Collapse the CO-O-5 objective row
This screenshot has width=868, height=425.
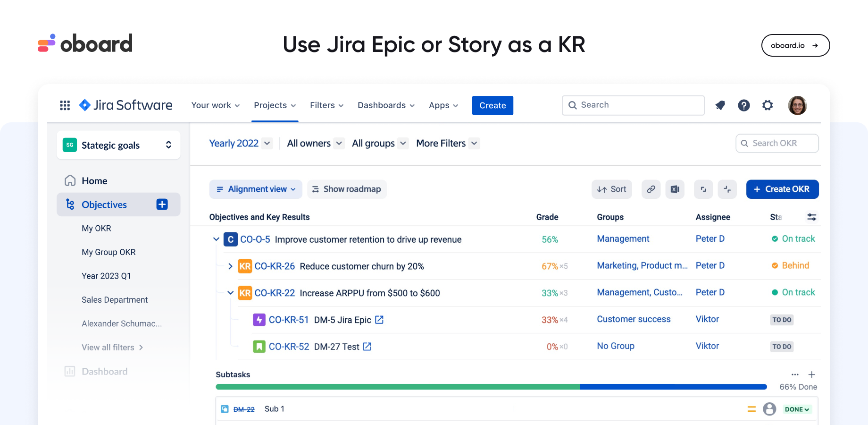tap(216, 239)
